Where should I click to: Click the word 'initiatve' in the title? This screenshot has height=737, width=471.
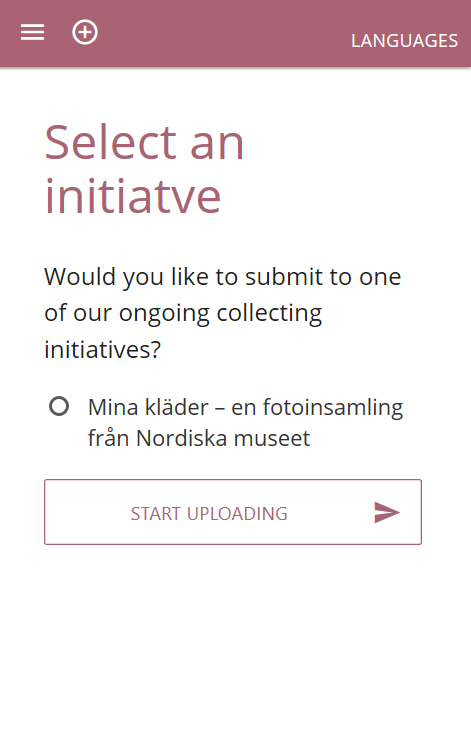133,196
